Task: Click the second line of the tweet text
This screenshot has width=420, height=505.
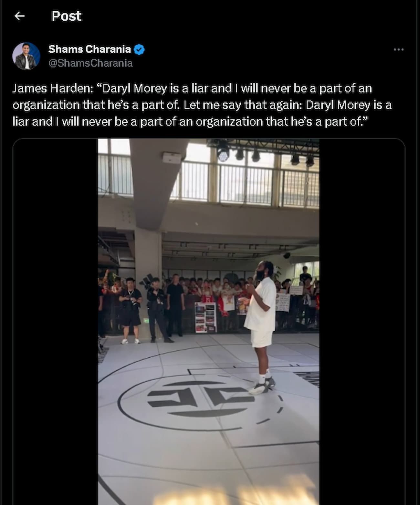Action: (202, 105)
